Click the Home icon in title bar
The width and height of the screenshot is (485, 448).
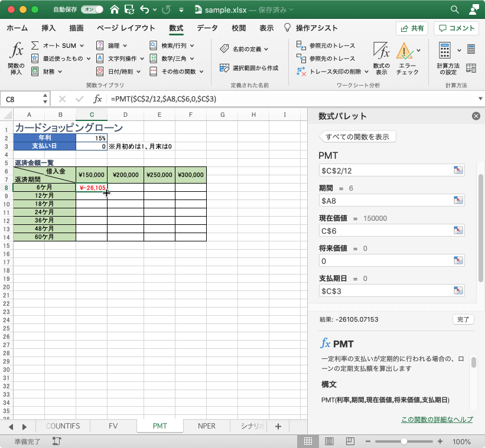(115, 9)
